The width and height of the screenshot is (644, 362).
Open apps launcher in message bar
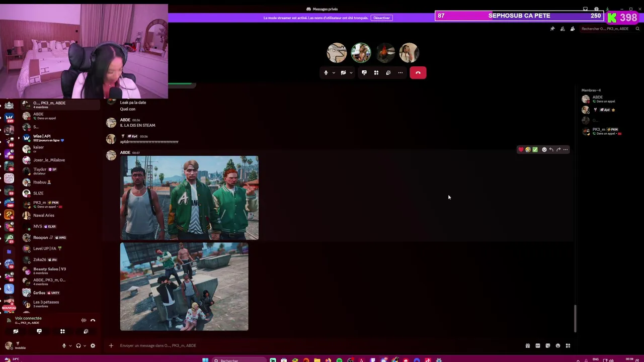[x=568, y=345]
